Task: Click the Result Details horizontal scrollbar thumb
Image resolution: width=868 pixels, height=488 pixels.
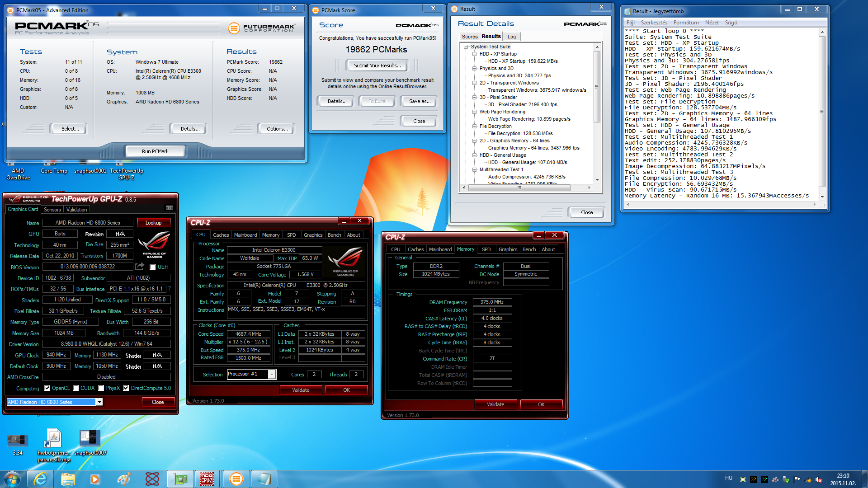Action: pyautogui.click(x=519, y=188)
